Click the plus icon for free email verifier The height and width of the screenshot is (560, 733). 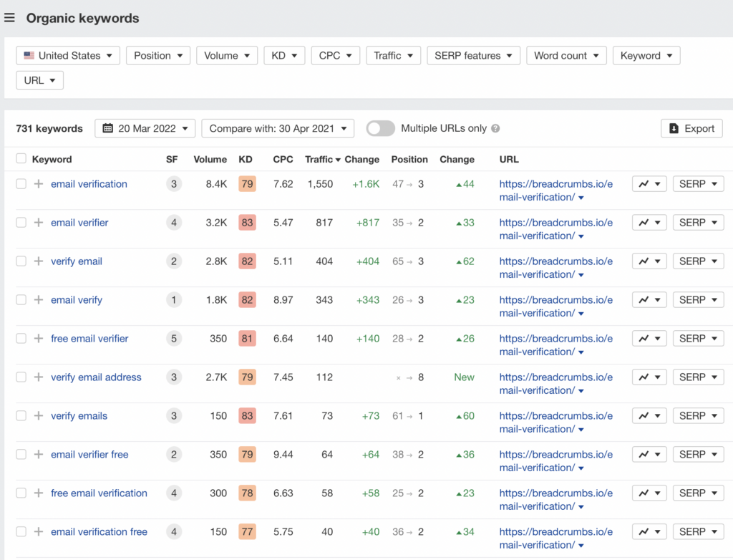point(39,339)
